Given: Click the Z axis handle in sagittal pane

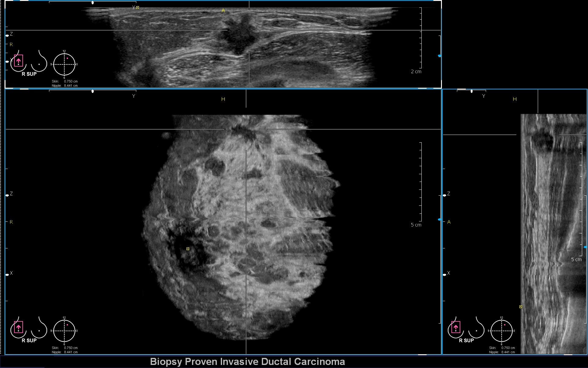Looking at the screenshot, I should [445, 195].
